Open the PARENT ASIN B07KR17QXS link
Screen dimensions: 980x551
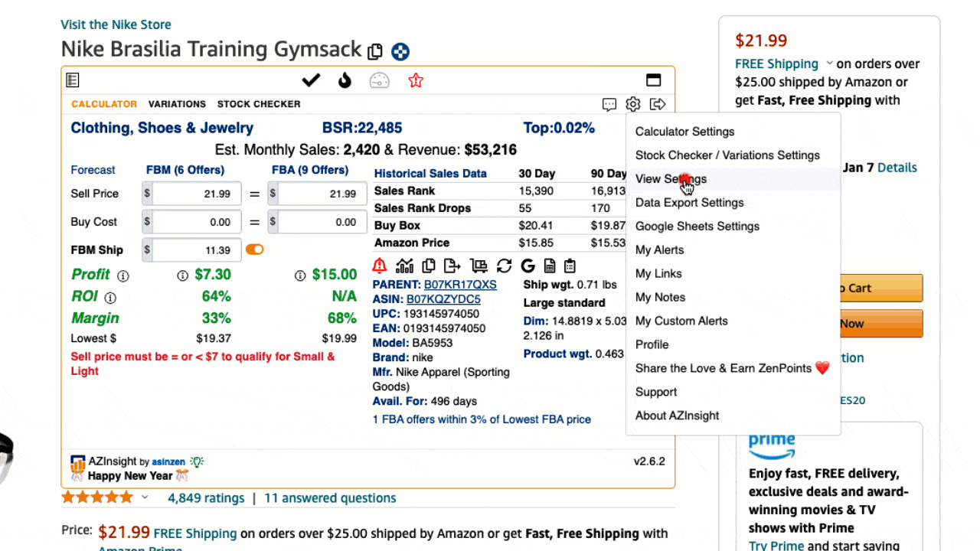[x=460, y=285]
